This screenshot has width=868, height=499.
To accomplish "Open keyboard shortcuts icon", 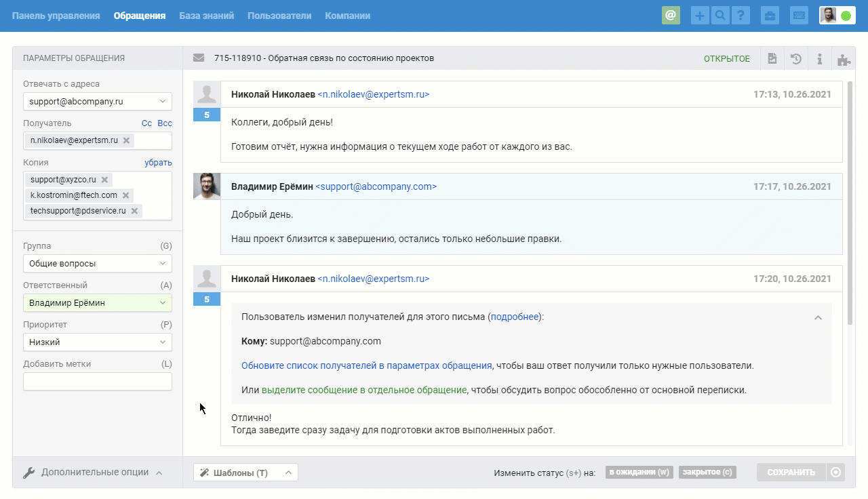I will pyautogui.click(x=799, y=16).
